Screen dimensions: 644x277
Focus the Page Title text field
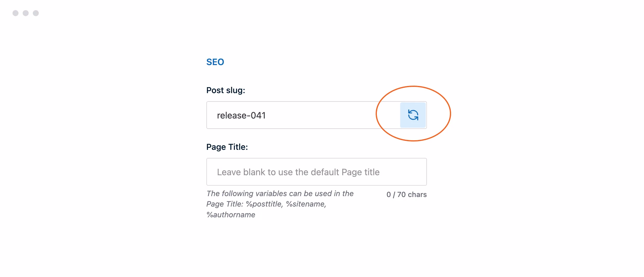coord(316,172)
